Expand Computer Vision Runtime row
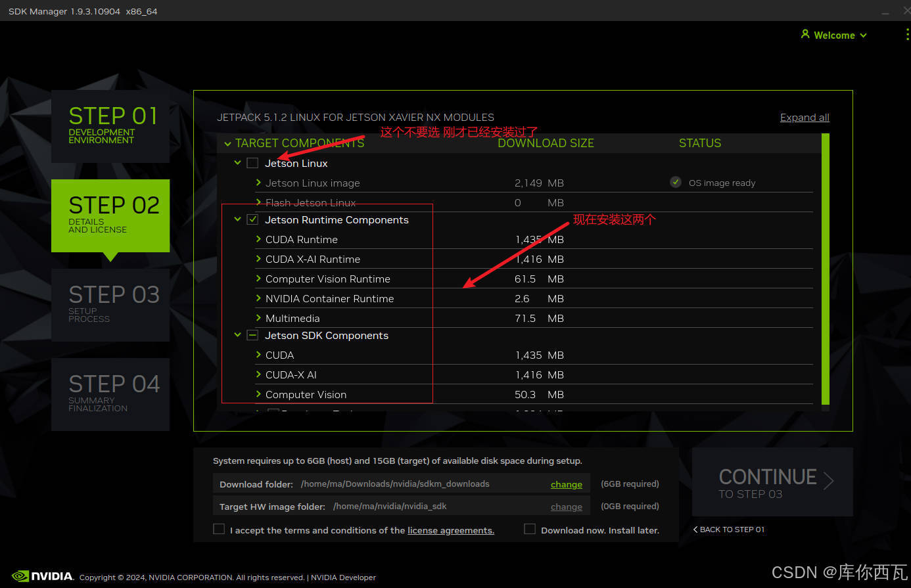 pyautogui.click(x=258, y=279)
